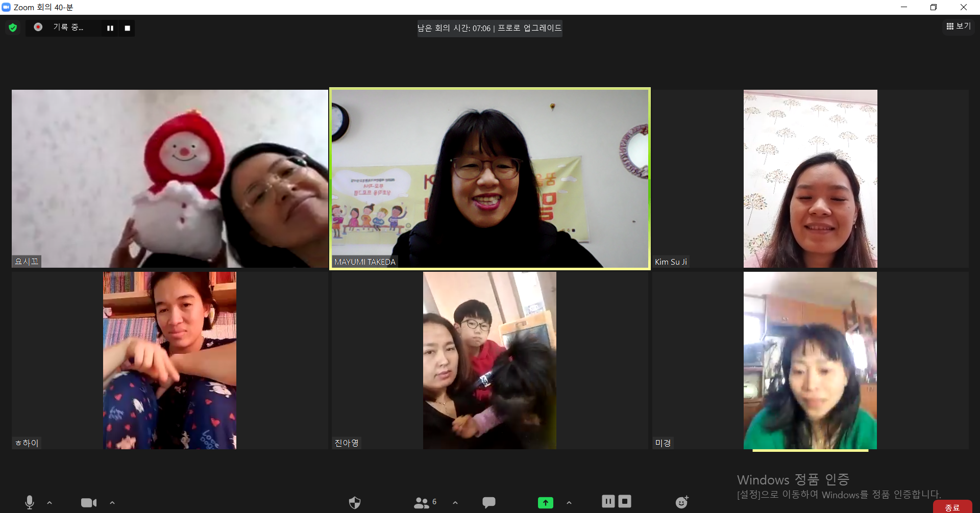Image resolution: width=980 pixels, height=513 pixels.
Task: Expand audio options arrow next to microphone
Action: click(50, 503)
